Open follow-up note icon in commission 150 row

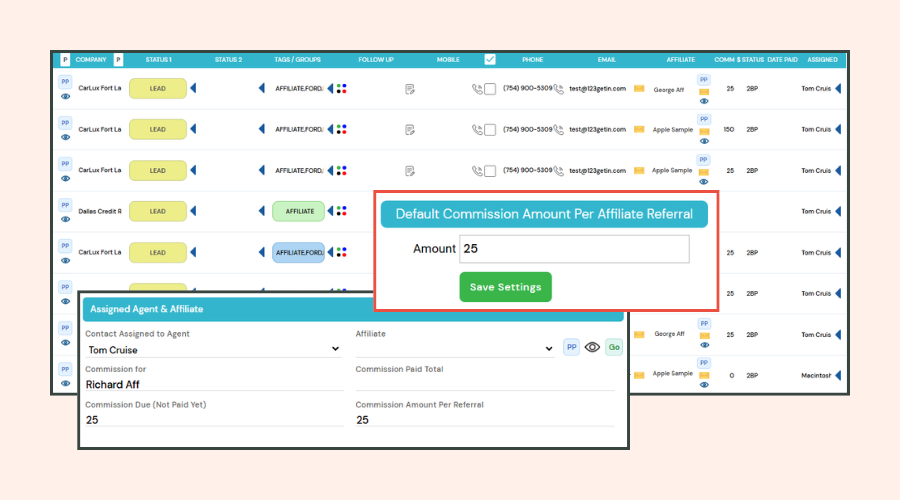coord(410,130)
